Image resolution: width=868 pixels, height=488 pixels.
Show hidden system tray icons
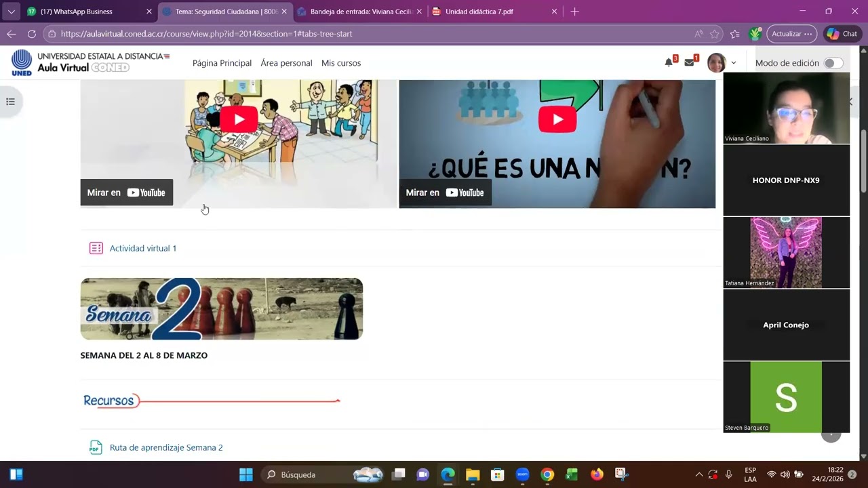pos(699,474)
